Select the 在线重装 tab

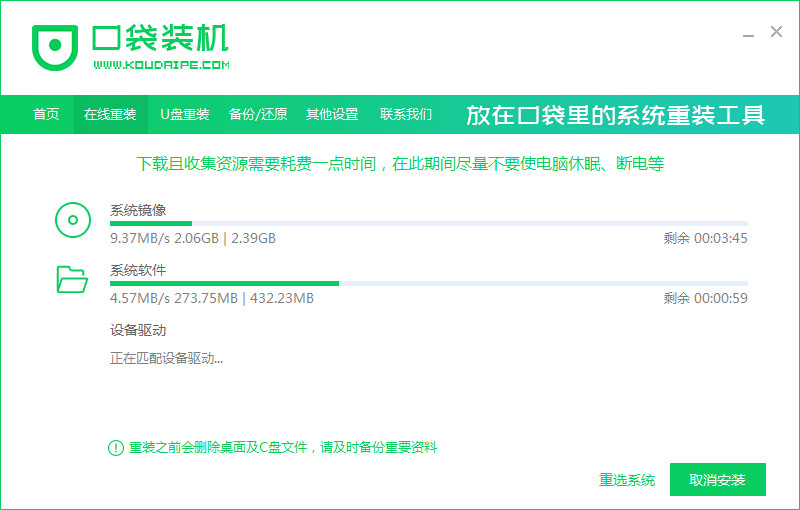click(x=110, y=114)
